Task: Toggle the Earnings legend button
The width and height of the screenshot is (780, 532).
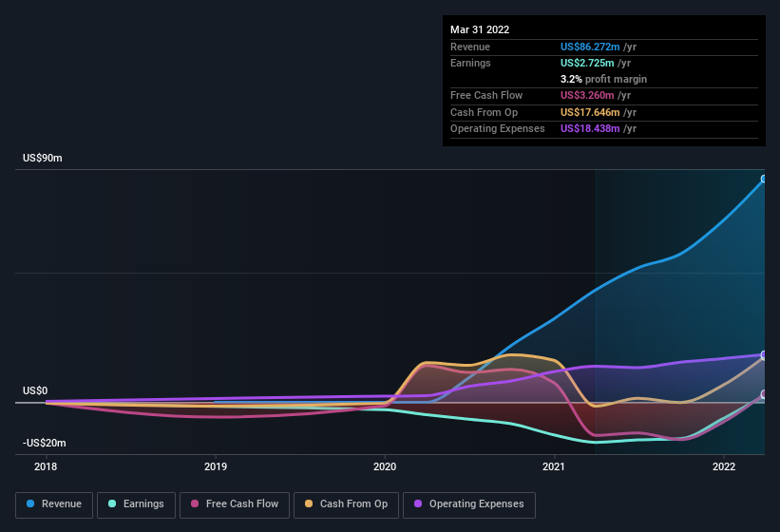Action: (x=136, y=504)
